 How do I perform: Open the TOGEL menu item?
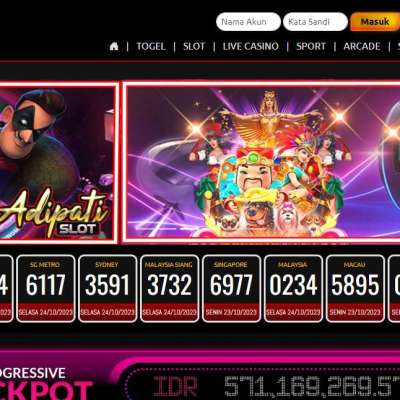pos(151,46)
